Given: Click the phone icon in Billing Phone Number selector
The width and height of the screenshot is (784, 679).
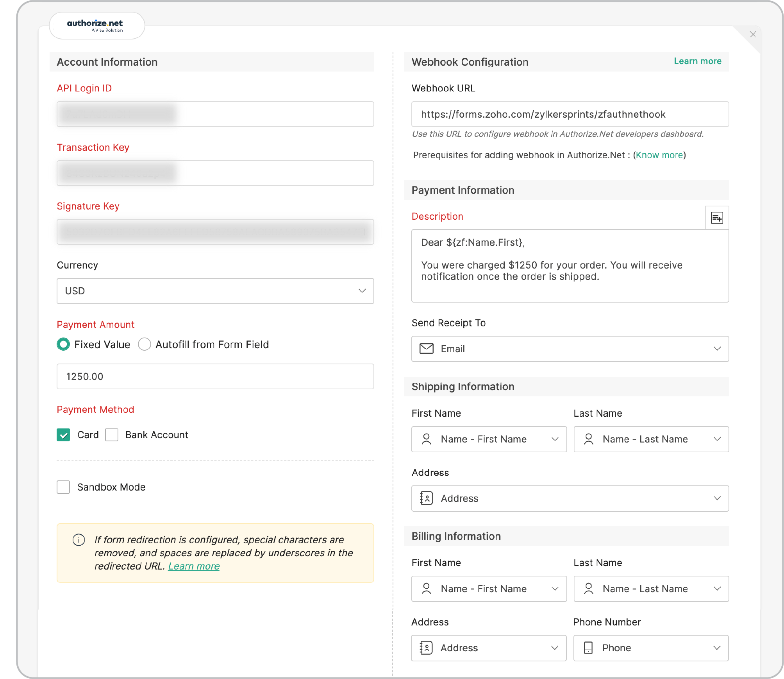Looking at the screenshot, I should [589, 648].
